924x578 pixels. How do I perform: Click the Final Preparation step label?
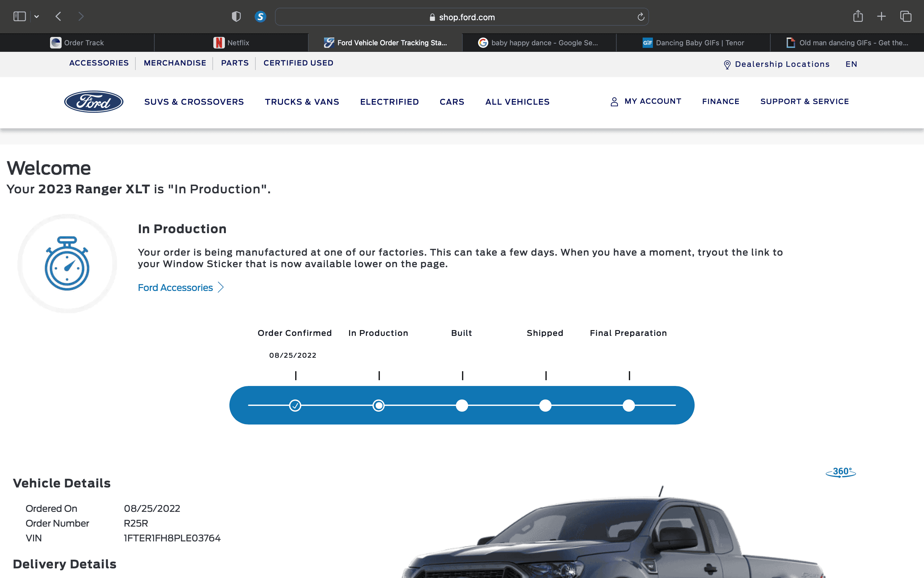point(629,333)
